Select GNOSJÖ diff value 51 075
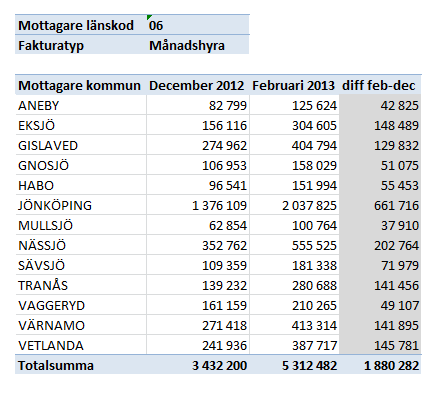Viewport: 438px width, 398px height. pyautogui.click(x=399, y=166)
